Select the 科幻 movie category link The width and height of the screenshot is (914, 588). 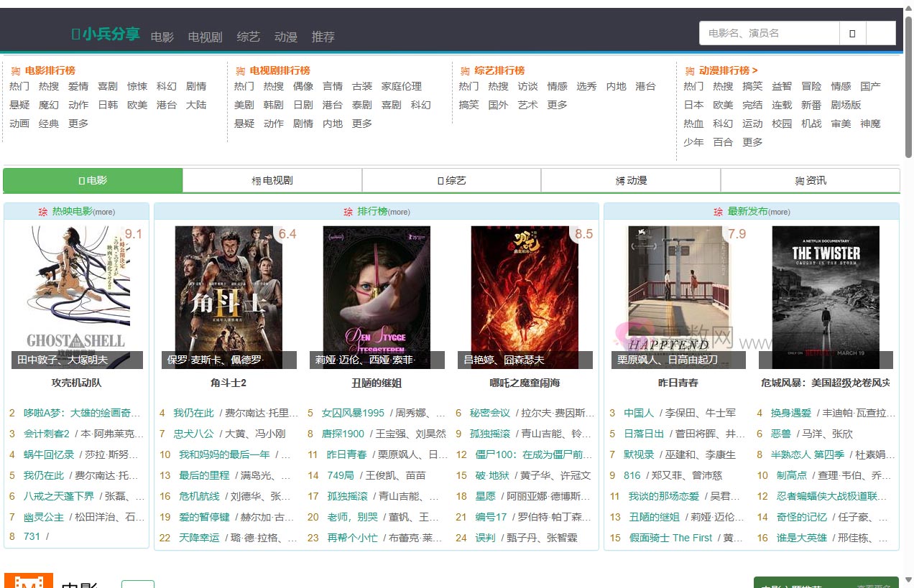(x=167, y=86)
